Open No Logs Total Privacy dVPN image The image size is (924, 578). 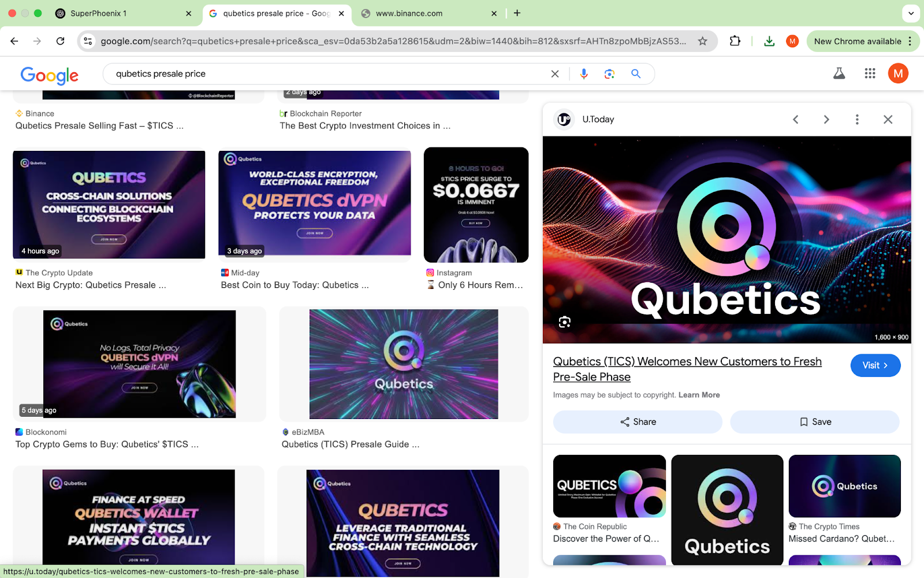tap(139, 364)
